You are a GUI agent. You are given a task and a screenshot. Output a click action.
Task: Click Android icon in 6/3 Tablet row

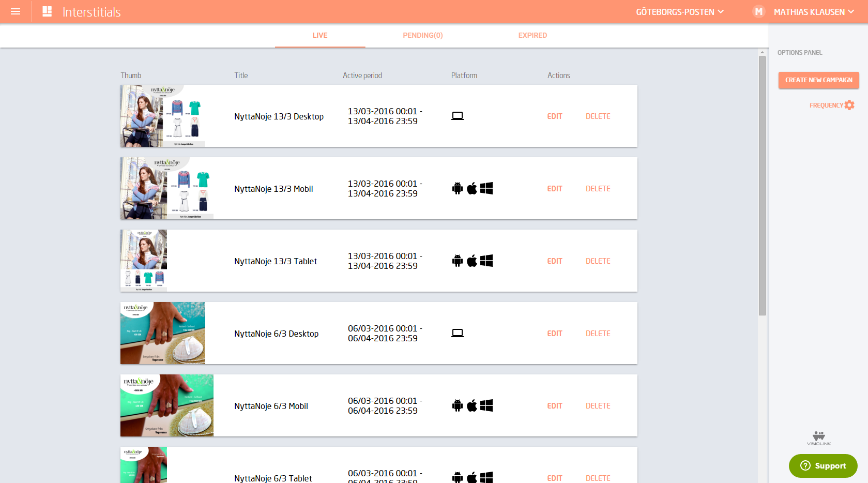click(458, 477)
